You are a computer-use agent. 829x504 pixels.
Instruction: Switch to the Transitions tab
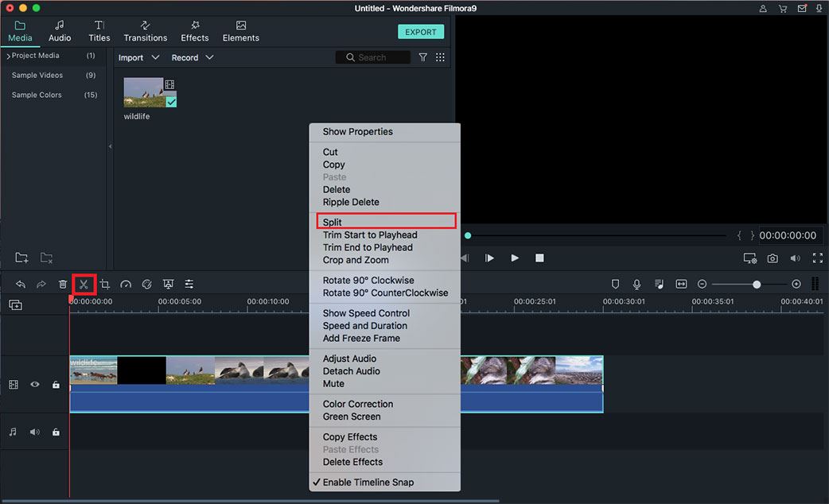coord(146,31)
